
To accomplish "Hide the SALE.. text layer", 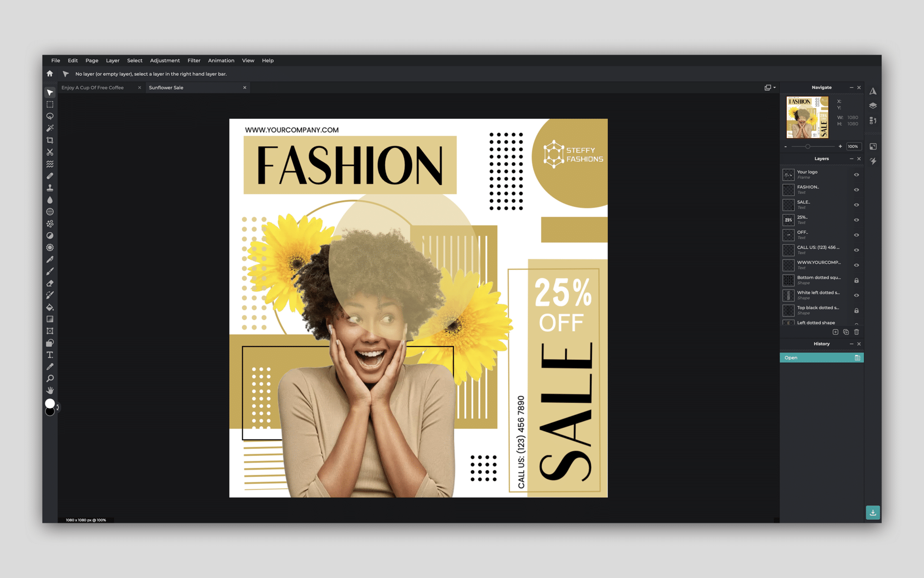I will pos(856,205).
